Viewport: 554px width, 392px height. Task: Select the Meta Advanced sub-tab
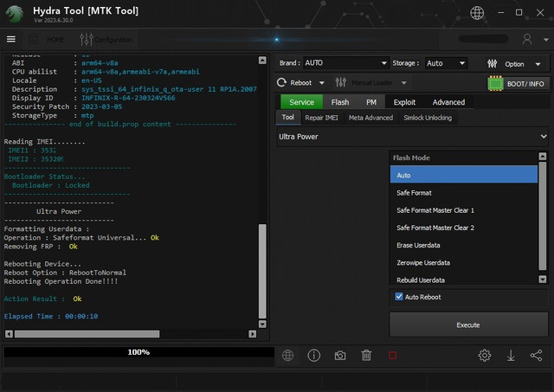point(370,118)
